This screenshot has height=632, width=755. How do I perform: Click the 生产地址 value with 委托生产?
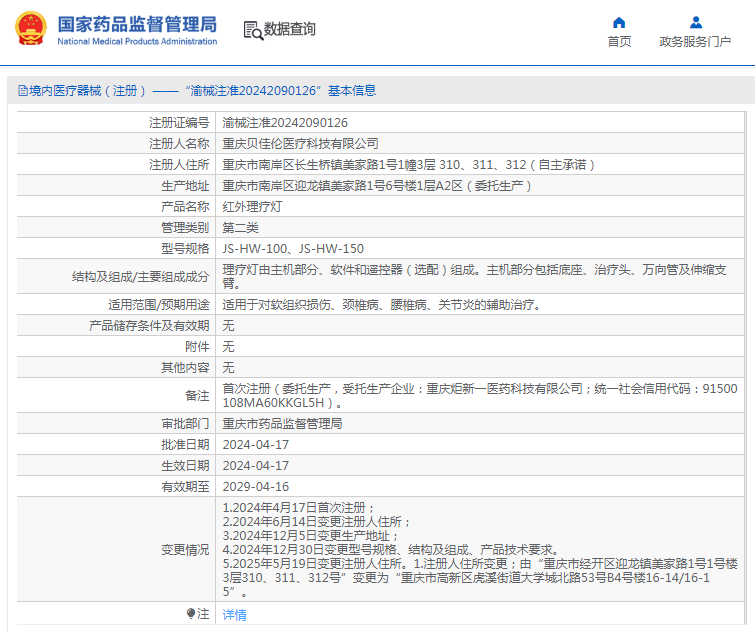(377, 186)
